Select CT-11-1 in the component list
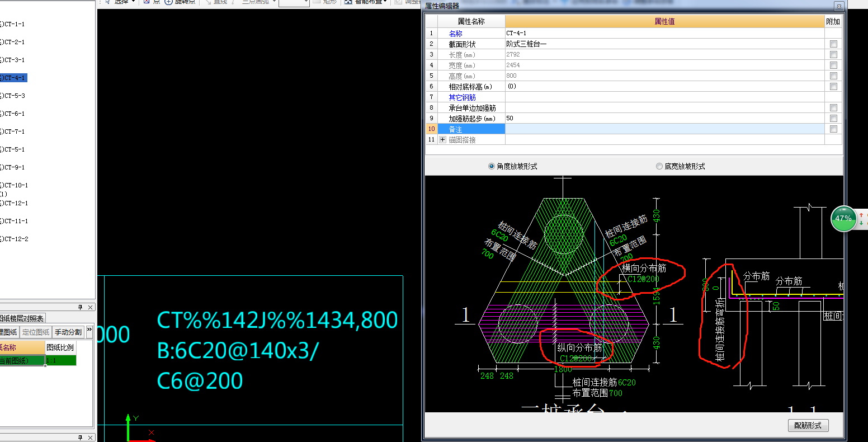868x442 pixels. (x=15, y=221)
